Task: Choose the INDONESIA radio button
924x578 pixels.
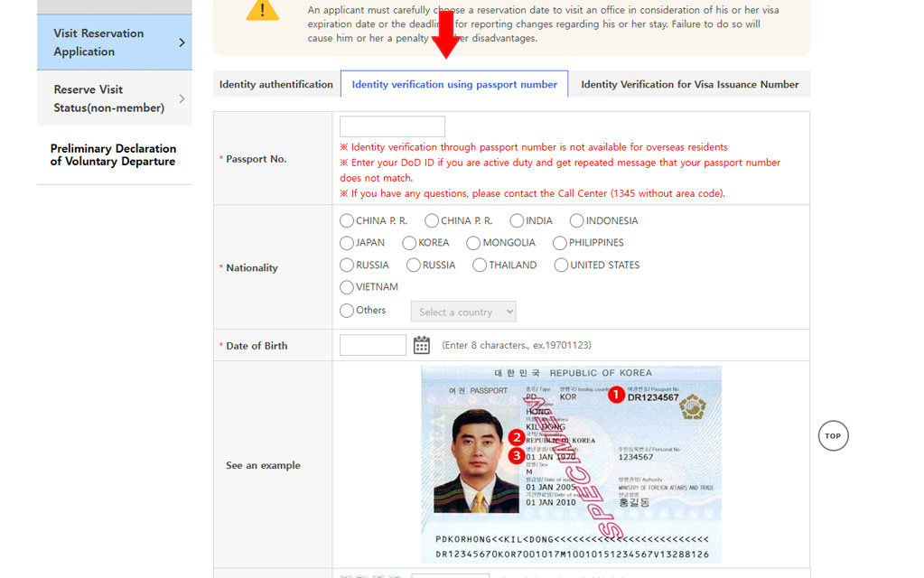Action: point(576,220)
